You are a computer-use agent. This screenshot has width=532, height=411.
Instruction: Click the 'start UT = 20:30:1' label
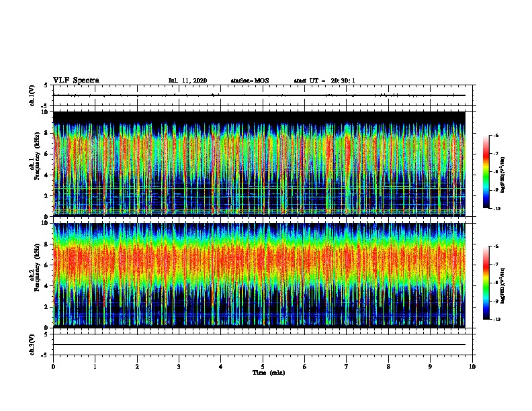pos(324,81)
